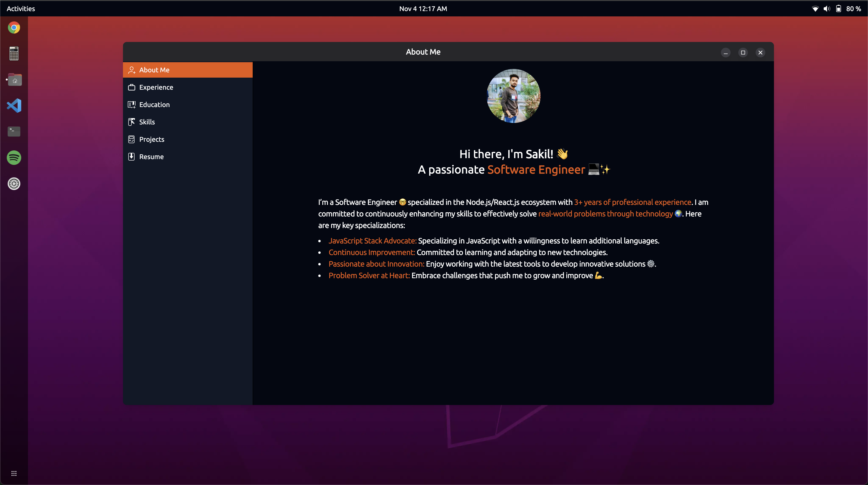Click "3+ years of professional experience" text

click(632, 202)
